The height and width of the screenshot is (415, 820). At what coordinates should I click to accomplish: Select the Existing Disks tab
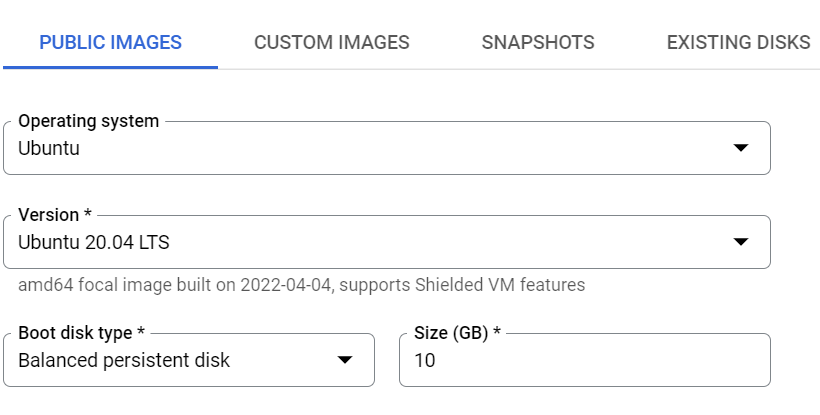[738, 42]
